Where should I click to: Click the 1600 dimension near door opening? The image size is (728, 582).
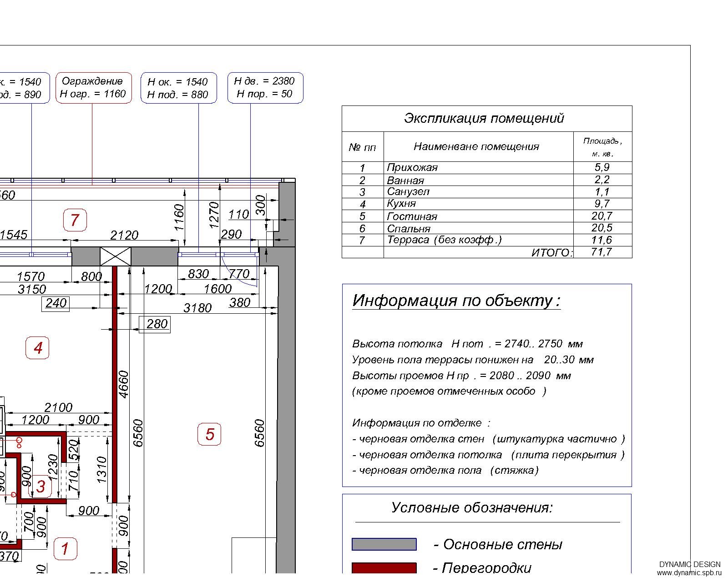click(217, 289)
